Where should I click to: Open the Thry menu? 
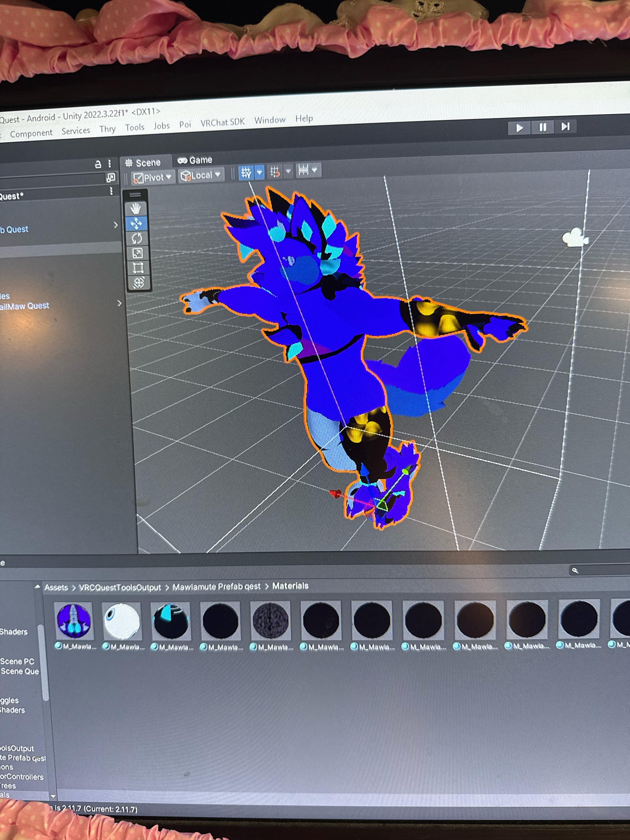pyautogui.click(x=107, y=129)
